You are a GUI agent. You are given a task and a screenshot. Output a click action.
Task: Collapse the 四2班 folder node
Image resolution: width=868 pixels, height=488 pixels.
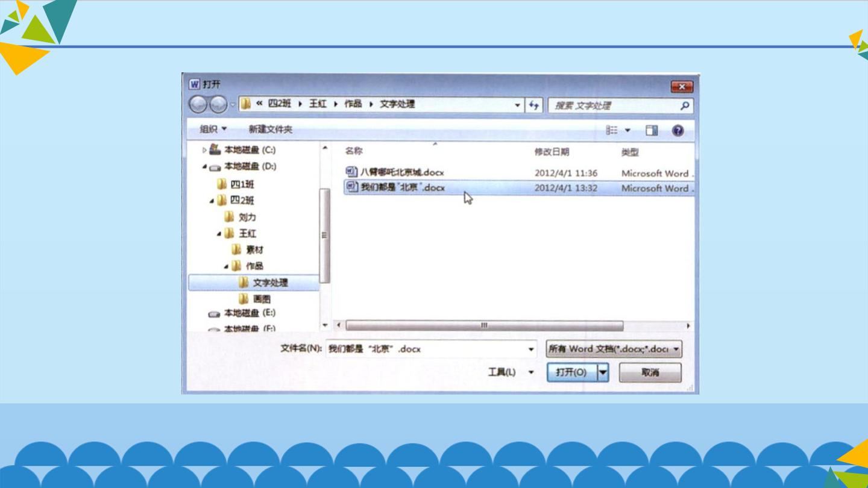[x=212, y=201]
